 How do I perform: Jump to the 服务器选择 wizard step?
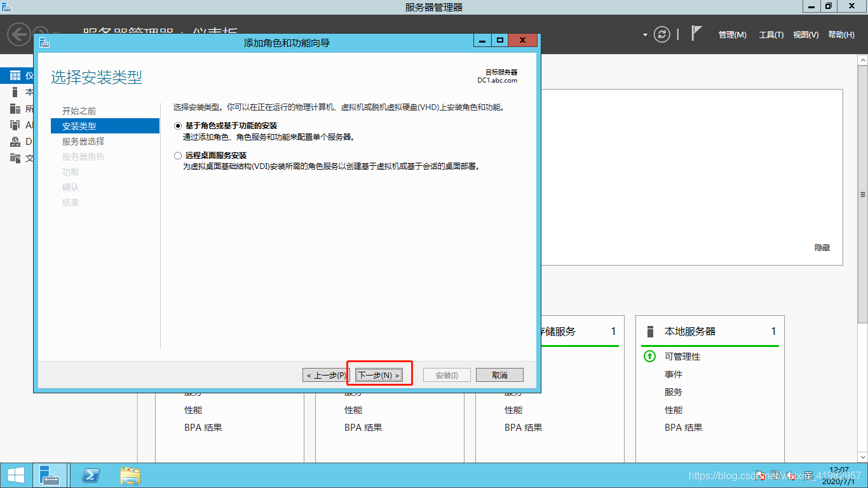(x=83, y=141)
